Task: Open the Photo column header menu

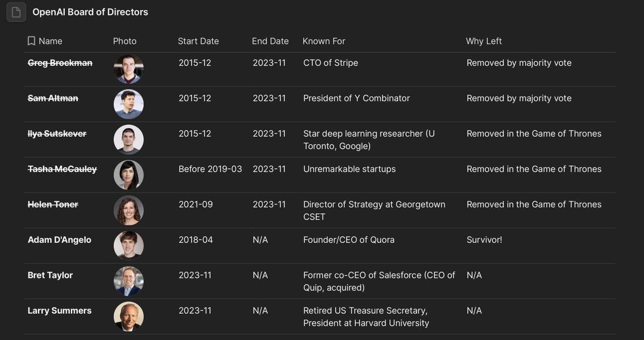Action: click(x=125, y=41)
